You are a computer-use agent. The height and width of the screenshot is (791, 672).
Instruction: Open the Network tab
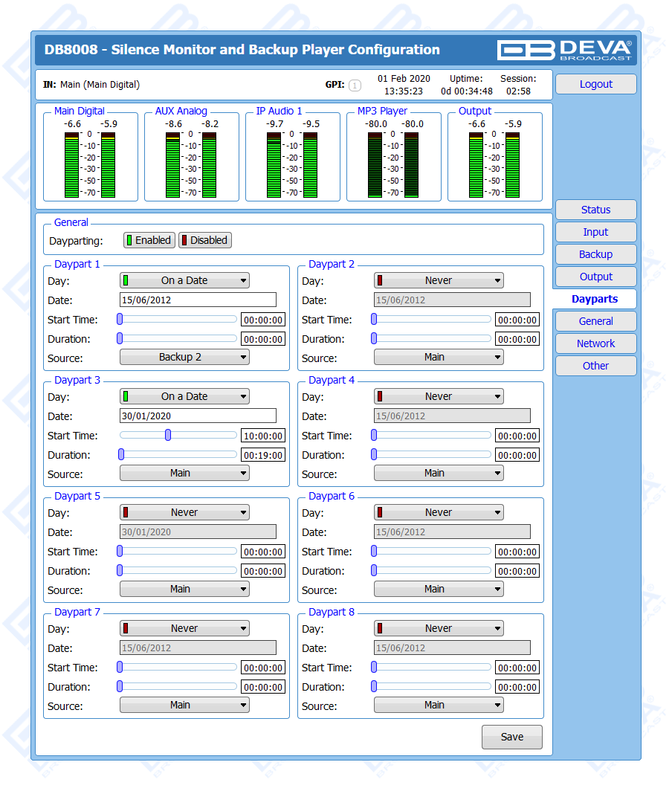(x=595, y=343)
